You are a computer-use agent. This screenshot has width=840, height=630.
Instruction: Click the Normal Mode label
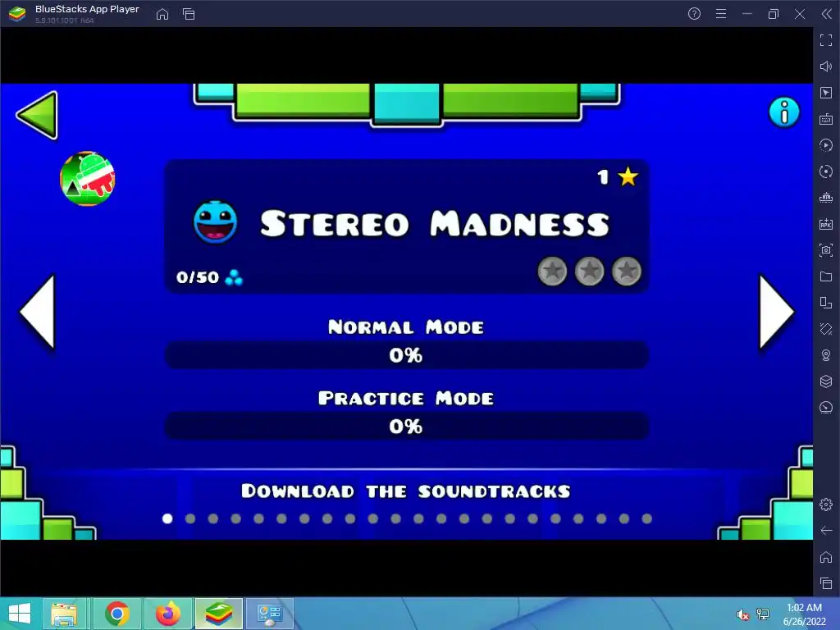tap(406, 326)
